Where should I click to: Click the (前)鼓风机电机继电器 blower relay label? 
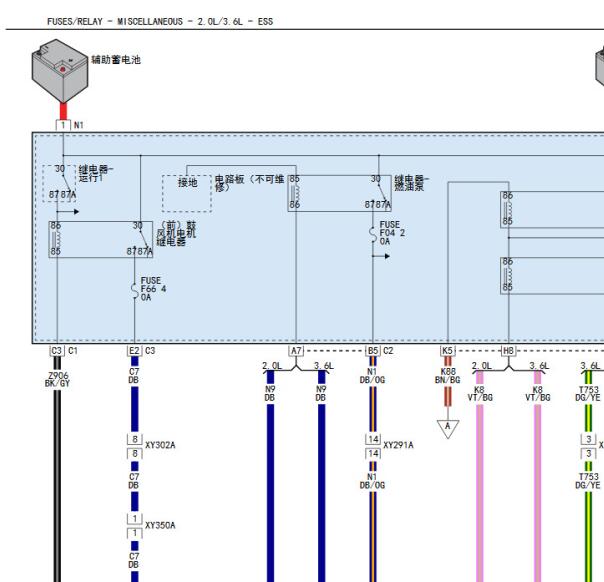pyautogui.click(x=176, y=233)
